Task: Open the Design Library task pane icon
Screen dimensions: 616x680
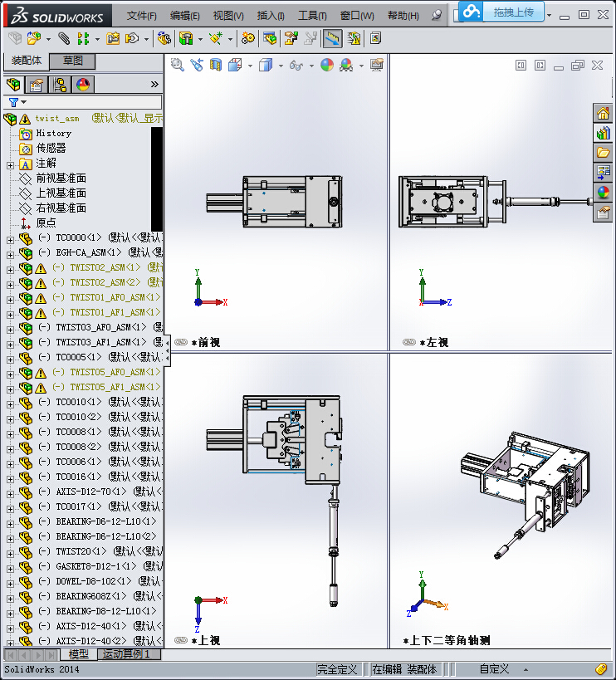Action: [x=603, y=133]
